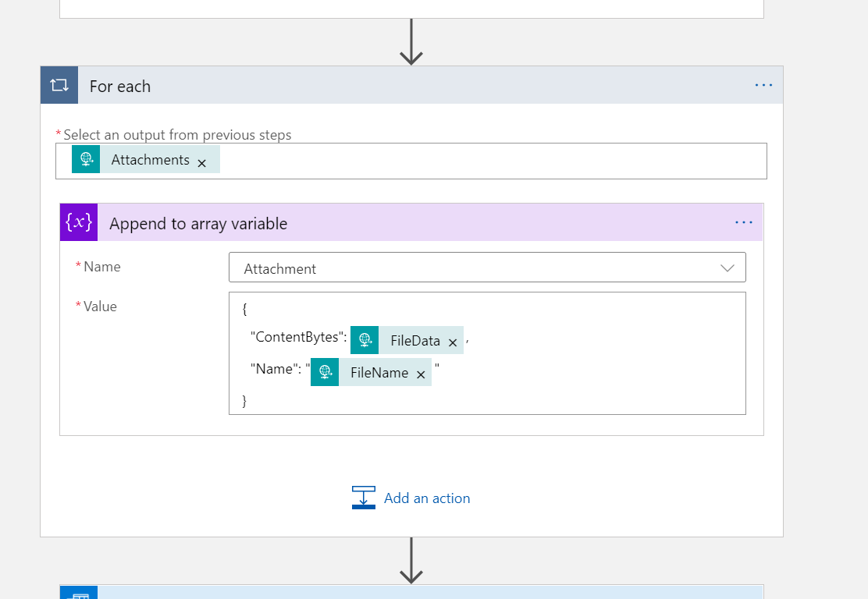This screenshot has height=599, width=868.
Task: Collapse the For each card via its title
Action: pyautogui.click(x=120, y=86)
